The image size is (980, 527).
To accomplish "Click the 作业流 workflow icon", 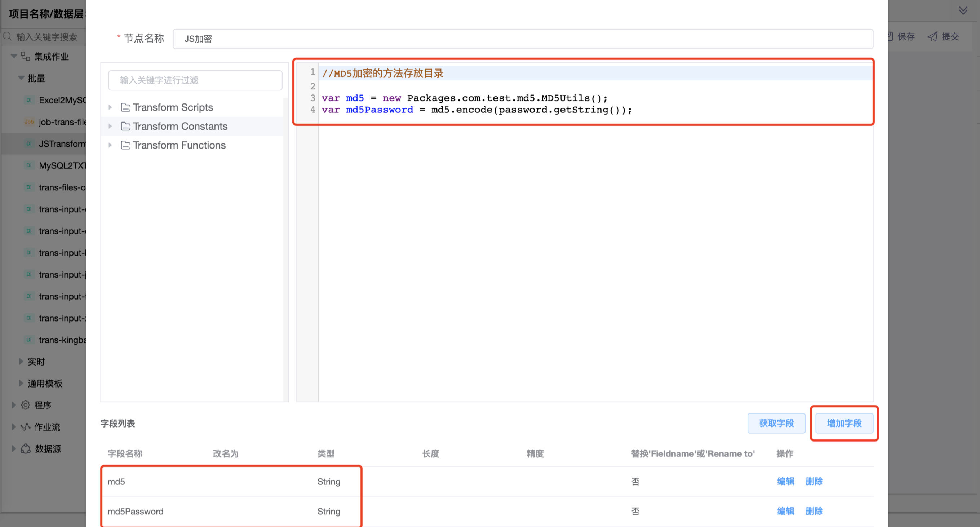I will coord(26,427).
